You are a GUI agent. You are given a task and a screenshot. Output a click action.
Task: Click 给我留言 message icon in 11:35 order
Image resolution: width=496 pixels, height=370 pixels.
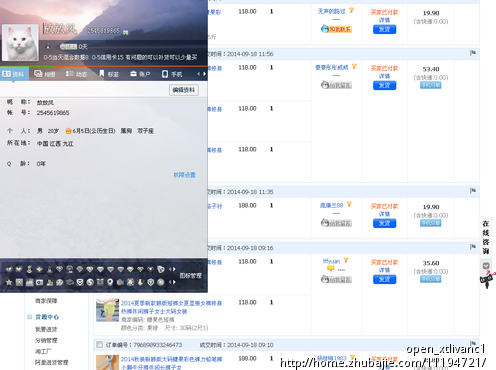(336, 223)
